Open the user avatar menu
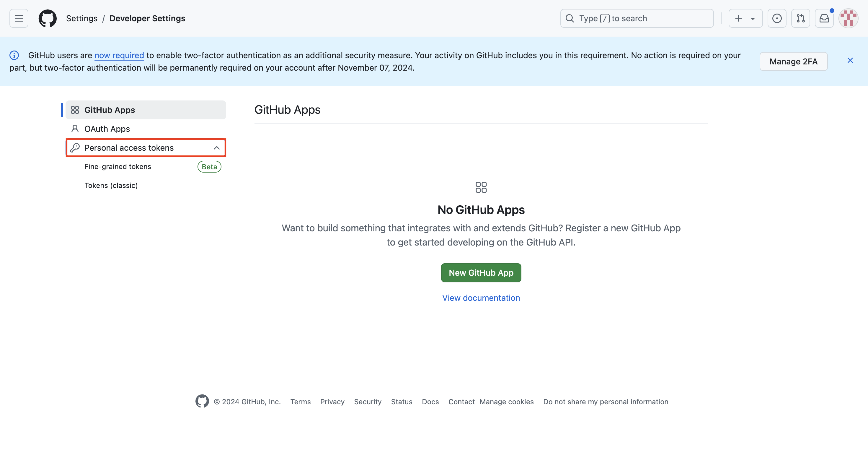 (x=849, y=18)
